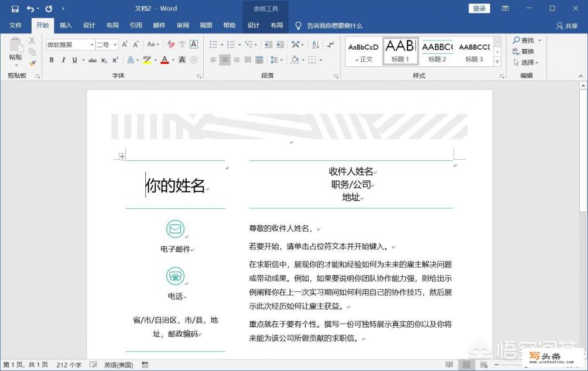Toggle Italic formatting
This screenshot has height=371, width=588.
(x=63, y=60)
